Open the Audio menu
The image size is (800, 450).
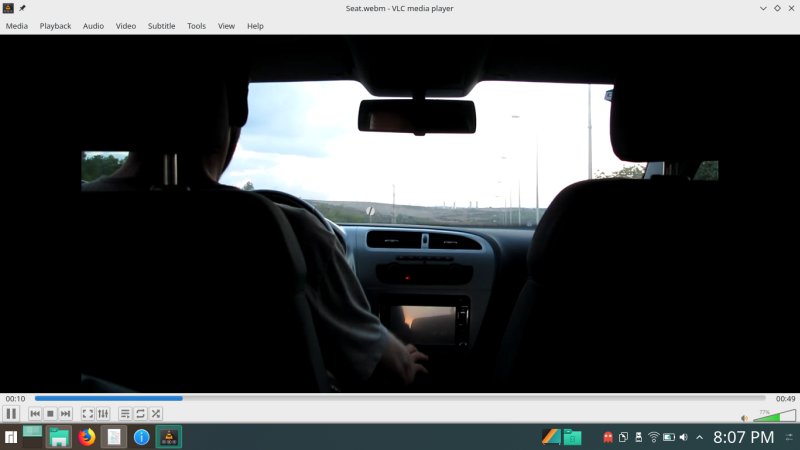tap(93, 26)
